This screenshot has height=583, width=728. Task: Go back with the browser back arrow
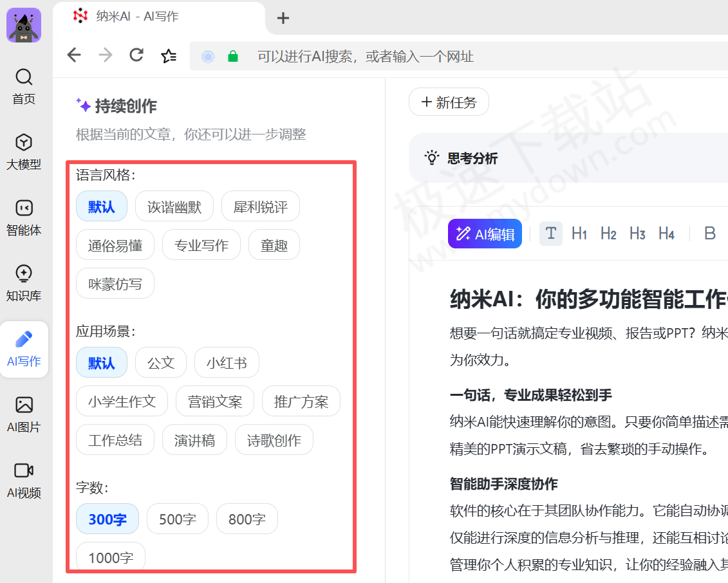(x=73, y=55)
